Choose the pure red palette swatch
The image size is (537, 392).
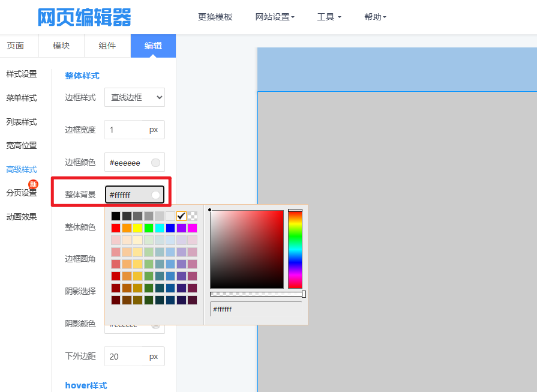point(116,228)
